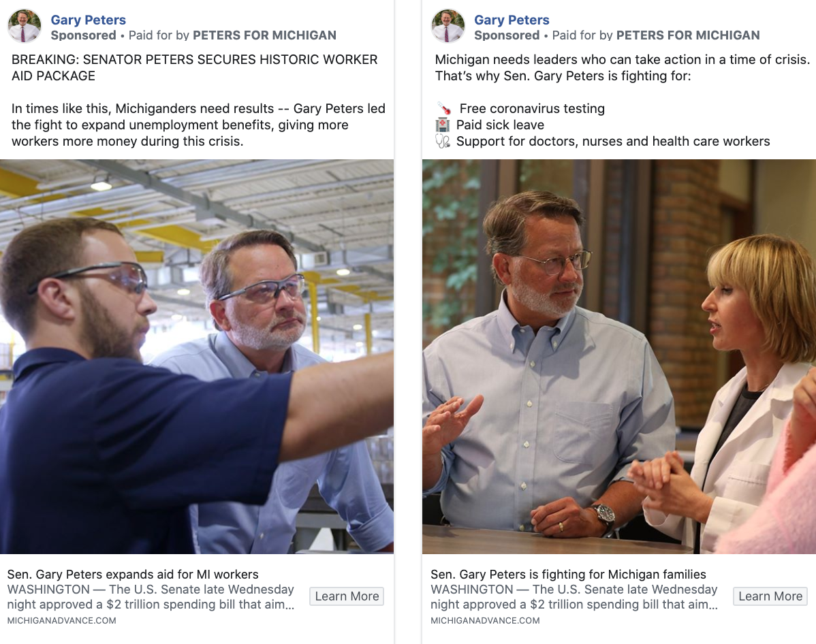The width and height of the screenshot is (816, 644).
Task: Click headline 'Sen. Gary Peters expands aid for MI workers'
Action: coord(133,575)
